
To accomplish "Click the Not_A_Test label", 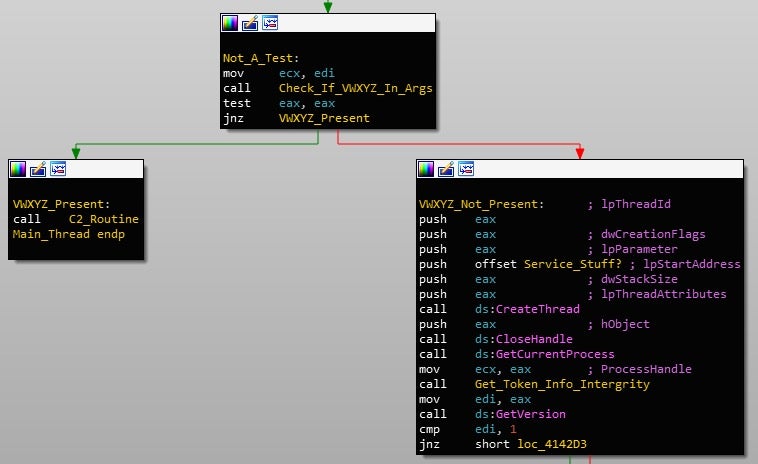I will (x=260, y=58).
